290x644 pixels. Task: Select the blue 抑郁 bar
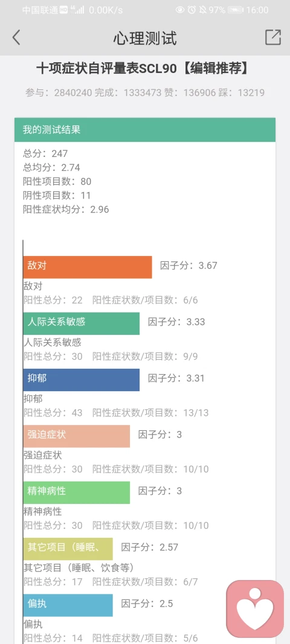[82, 380]
